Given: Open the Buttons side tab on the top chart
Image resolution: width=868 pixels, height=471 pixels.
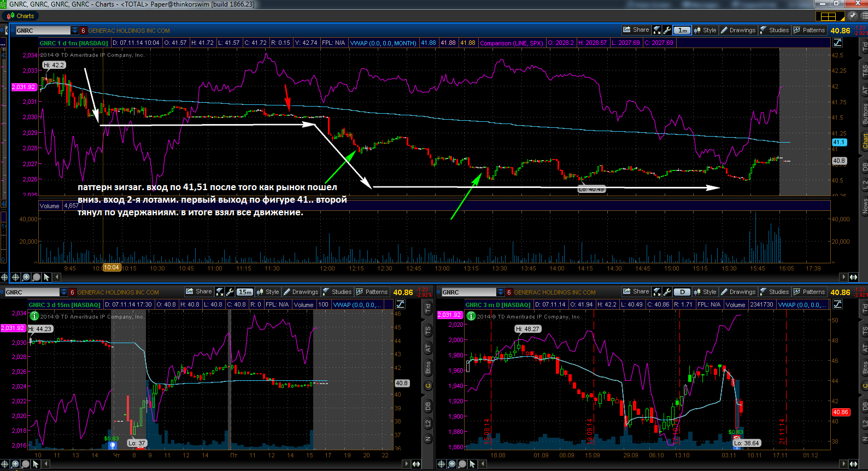Looking at the screenshot, I should 865,114.
